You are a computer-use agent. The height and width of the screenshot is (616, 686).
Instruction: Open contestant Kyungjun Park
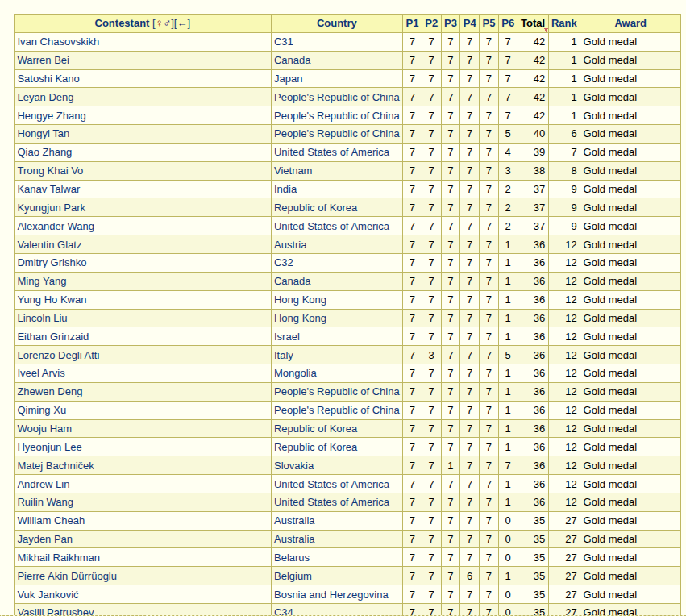pos(51,208)
